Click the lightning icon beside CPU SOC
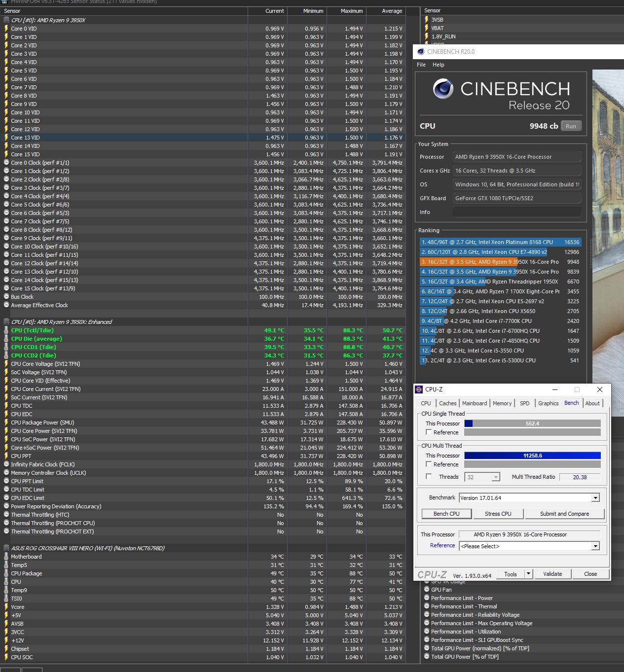Image resolution: width=624 pixels, height=672 pixels. [x=6, y=657]
